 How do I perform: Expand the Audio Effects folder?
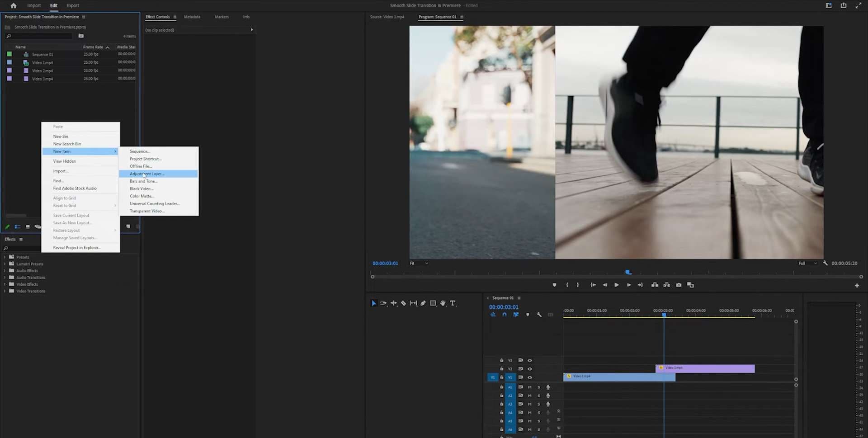pos(5,271)
